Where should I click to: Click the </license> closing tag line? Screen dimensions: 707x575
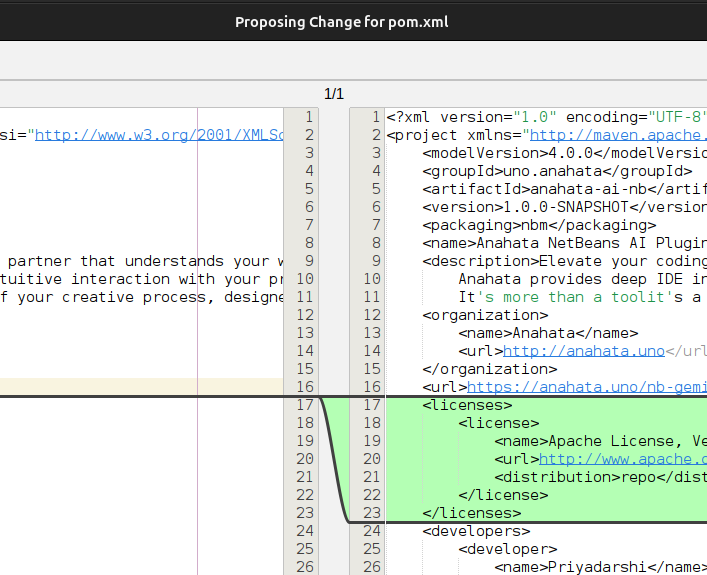[x=503, y=495]
